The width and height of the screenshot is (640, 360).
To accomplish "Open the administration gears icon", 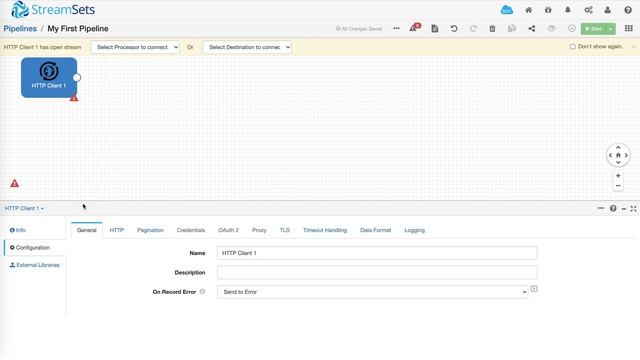I will pyautogui.click(x=588, y=10).
